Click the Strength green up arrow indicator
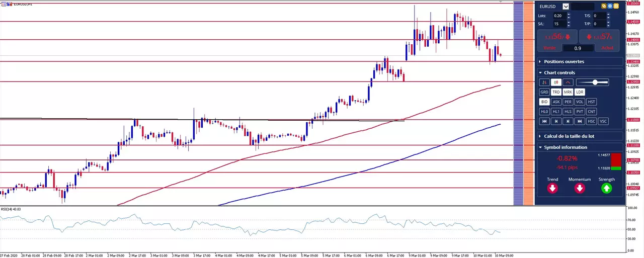This screenshot has width=644, height=258. click(606, 188)
